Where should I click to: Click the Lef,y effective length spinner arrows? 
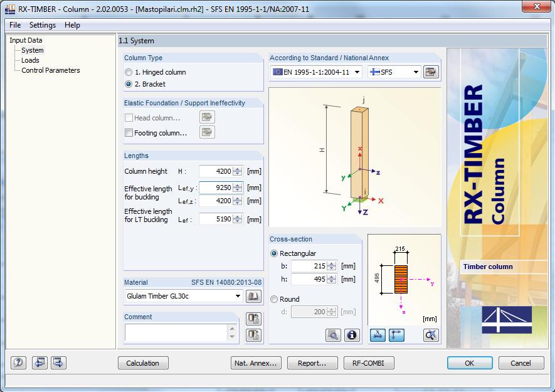coord(238,188)
